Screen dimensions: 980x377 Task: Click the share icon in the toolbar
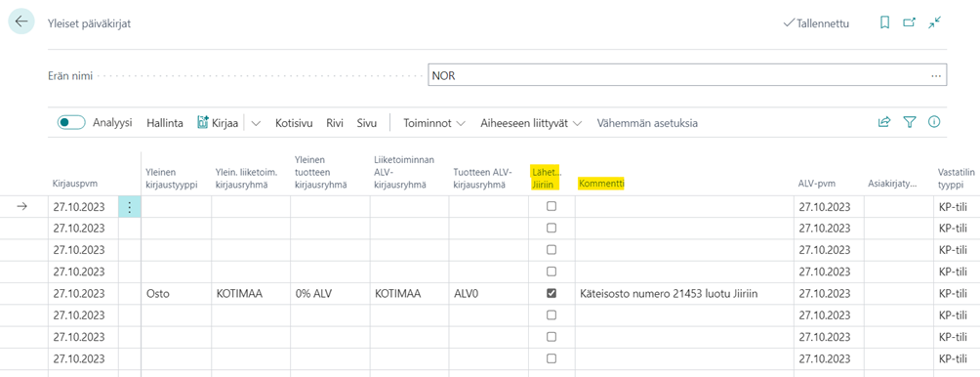pos(883,122)
